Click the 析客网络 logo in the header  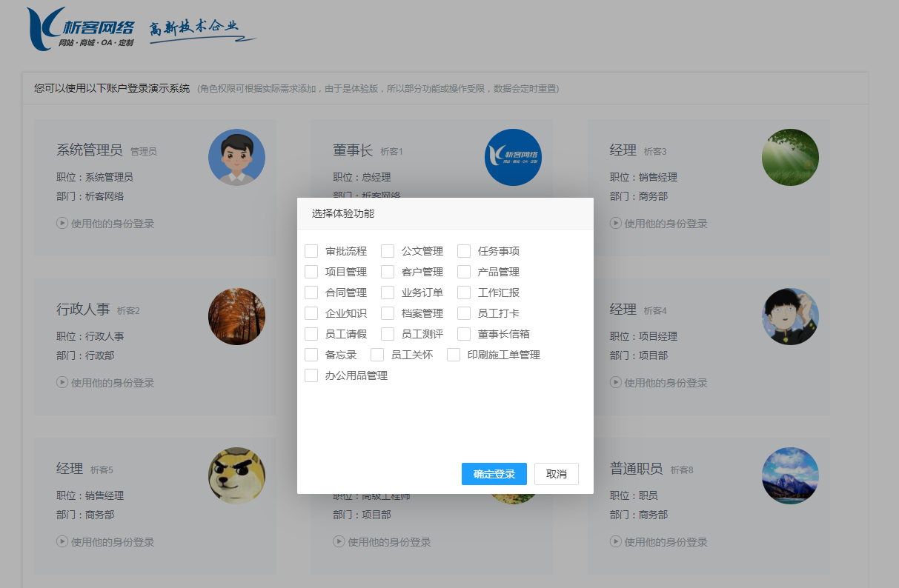[81, 30]
